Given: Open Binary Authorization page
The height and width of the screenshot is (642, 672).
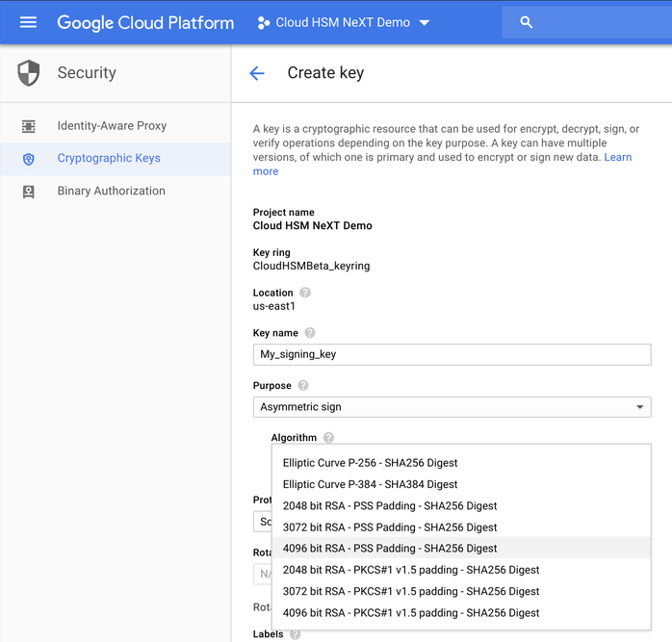Looking at the screenshot, I should (x=112, y=191).
